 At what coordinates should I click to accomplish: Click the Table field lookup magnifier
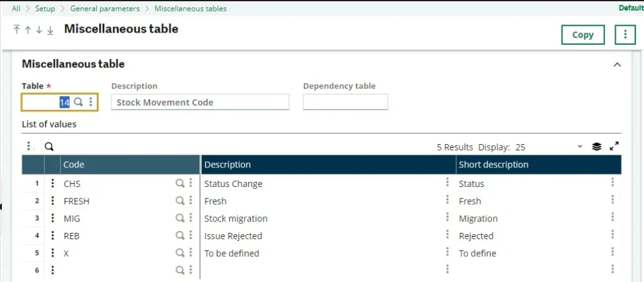78,102
